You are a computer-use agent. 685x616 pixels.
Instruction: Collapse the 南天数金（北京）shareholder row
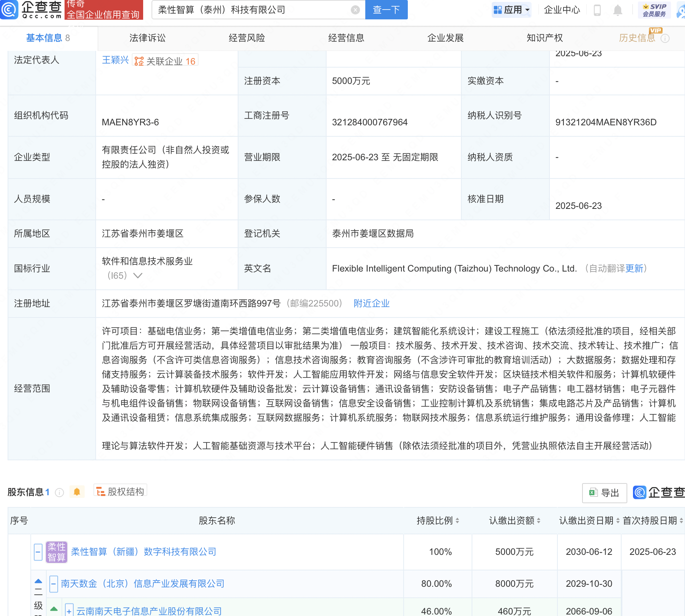point(54,584)
